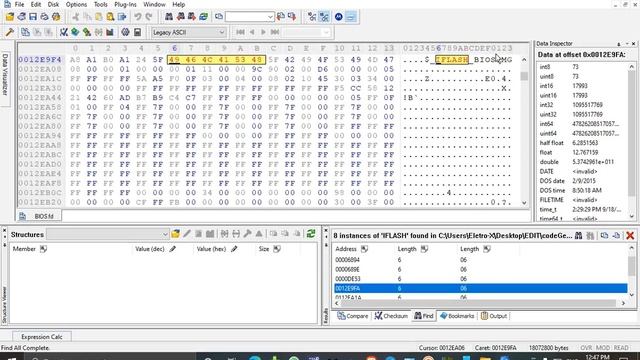
Task: Click the Replace icon next to Find Next
Action: 203,17
